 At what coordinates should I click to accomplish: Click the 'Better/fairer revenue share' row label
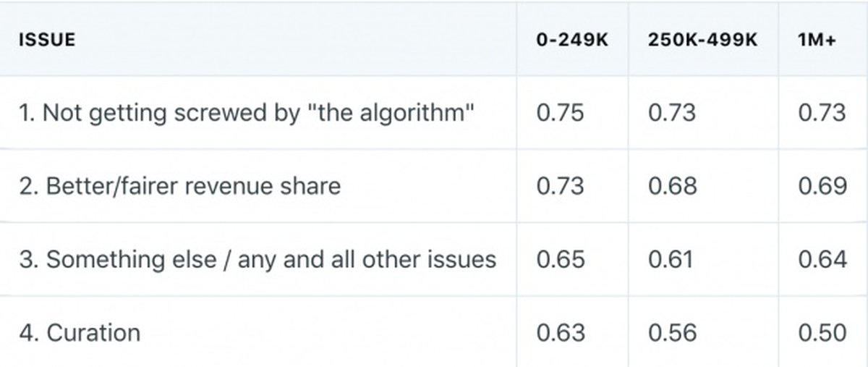(x=180, y=186)
